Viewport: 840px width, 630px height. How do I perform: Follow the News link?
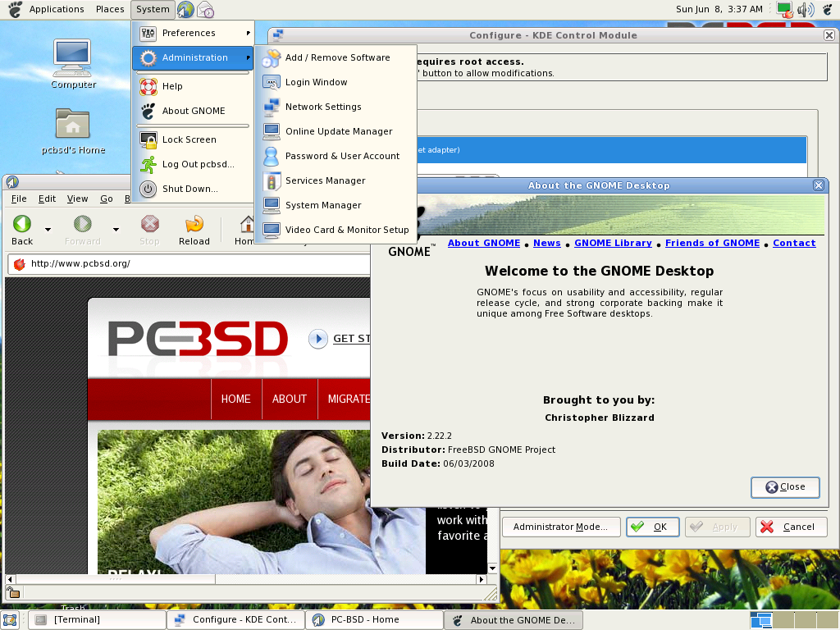point(547,243)
